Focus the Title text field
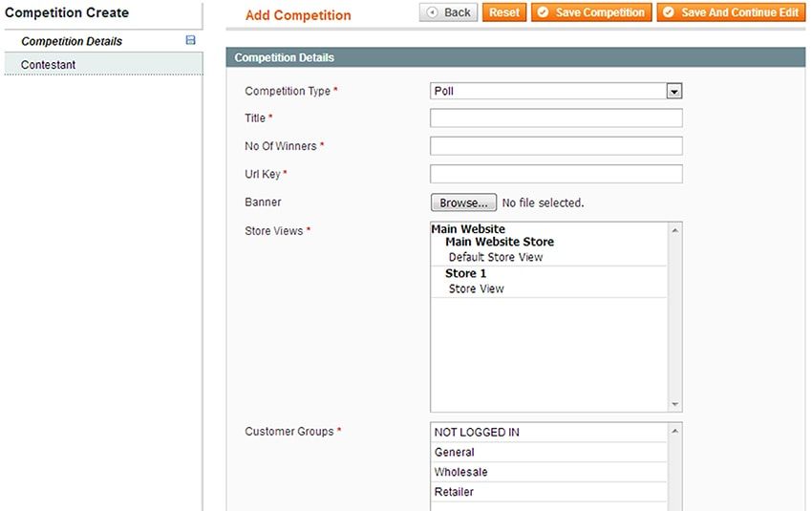The height and width of the screenshot is (511, 812). pyautogui.click(x=556, y=118)
